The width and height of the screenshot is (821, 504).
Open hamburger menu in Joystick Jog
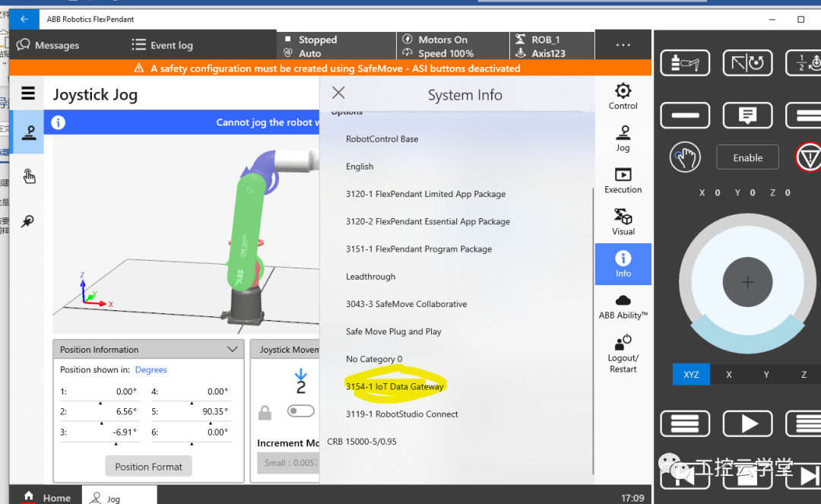[x=28, y=94]
